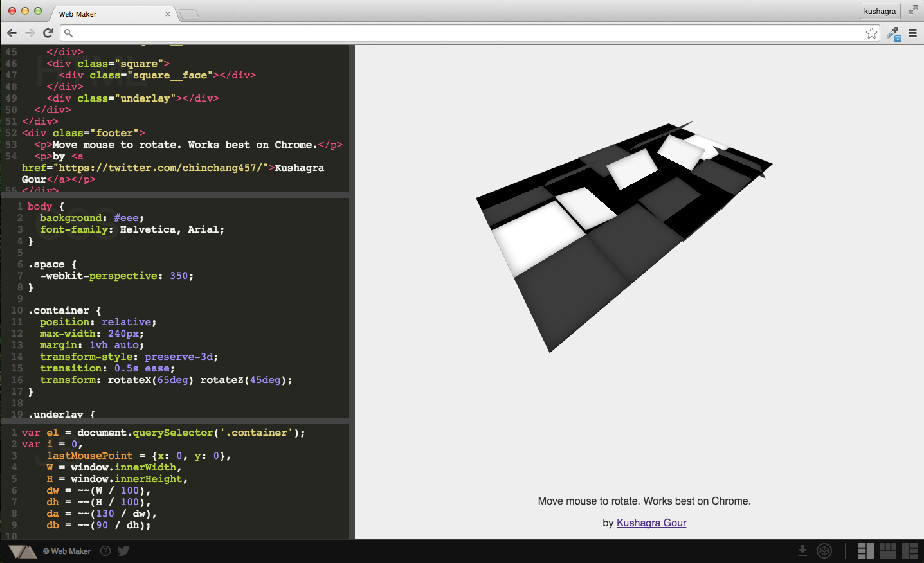
Task: Reload the page
Action: [48, 33]
